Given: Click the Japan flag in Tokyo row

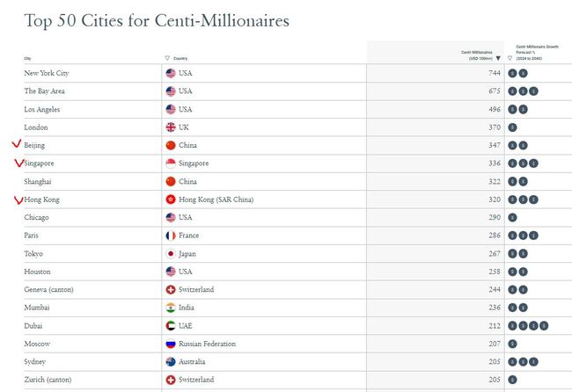Looking at the screenshot, I should 171,254.
